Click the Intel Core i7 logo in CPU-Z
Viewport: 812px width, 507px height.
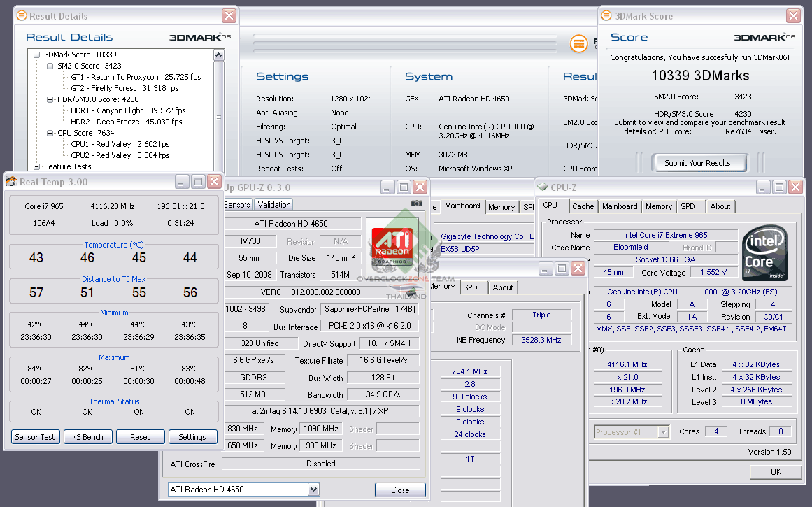(765, 252)
